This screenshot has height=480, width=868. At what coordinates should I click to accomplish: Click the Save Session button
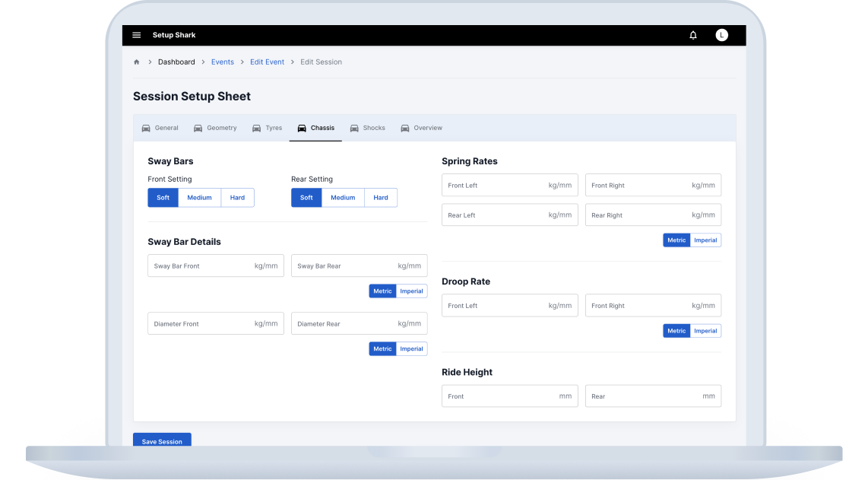tap(162, 441)
